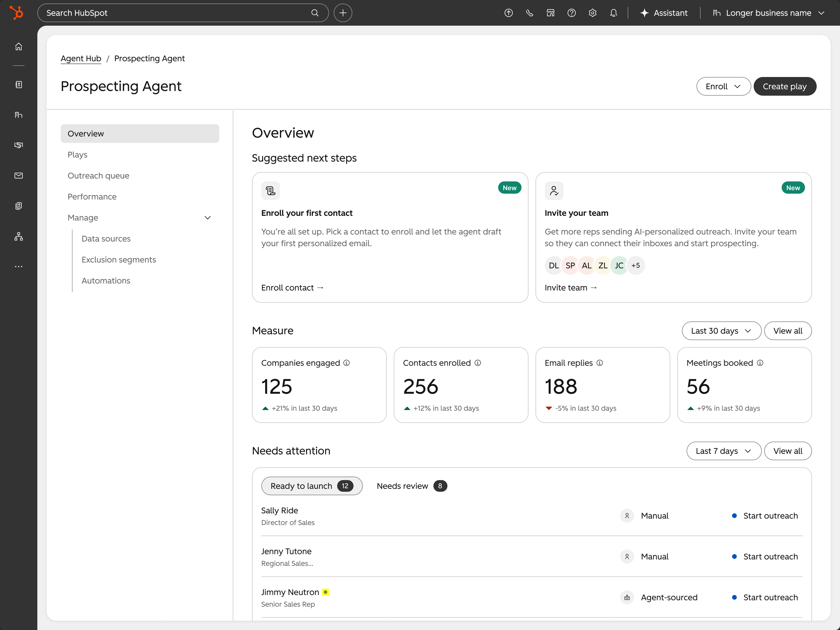The image size is (840, 630).
Task: Click the Invite team link
Action: pos(571,288)
